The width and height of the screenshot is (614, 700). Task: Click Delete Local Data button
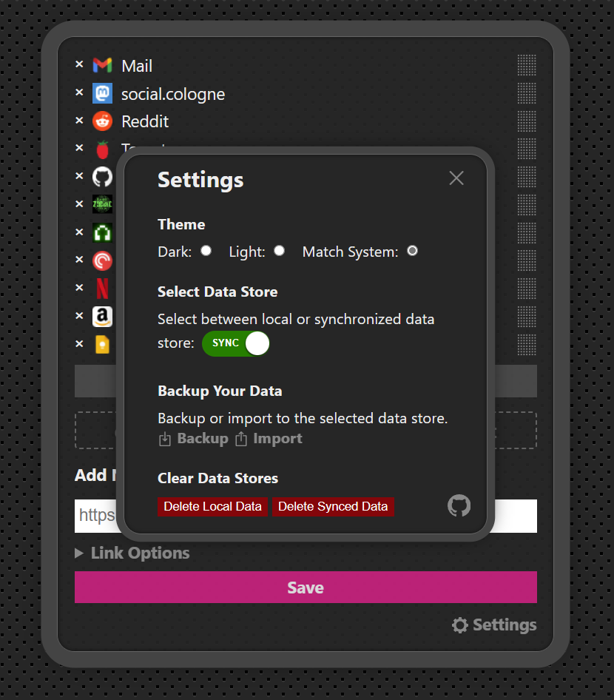212,507
